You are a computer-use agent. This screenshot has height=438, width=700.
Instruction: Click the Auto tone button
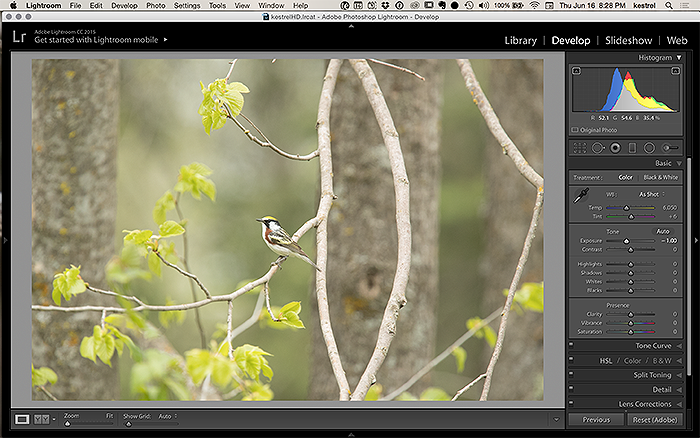click(x=662, y=231)
